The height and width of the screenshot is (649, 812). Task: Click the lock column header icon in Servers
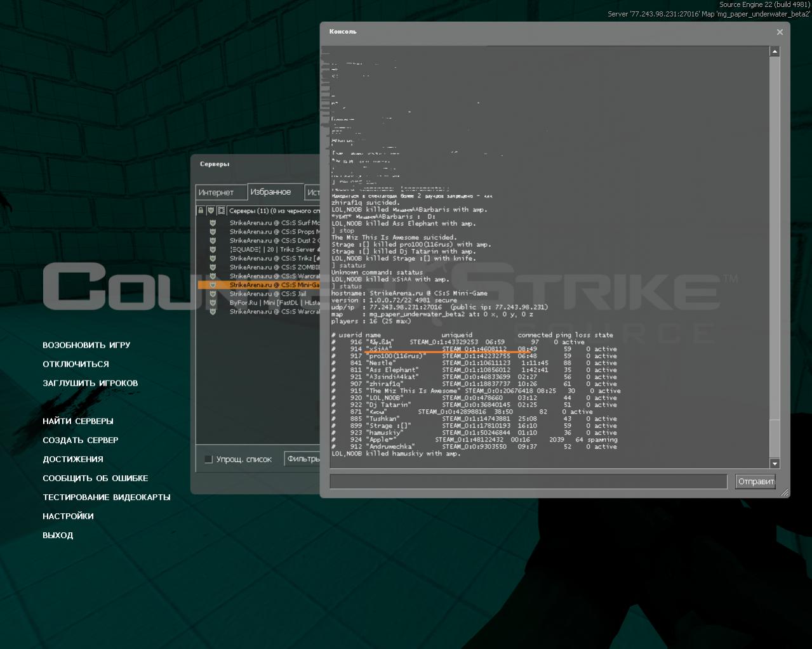[201, 211]
